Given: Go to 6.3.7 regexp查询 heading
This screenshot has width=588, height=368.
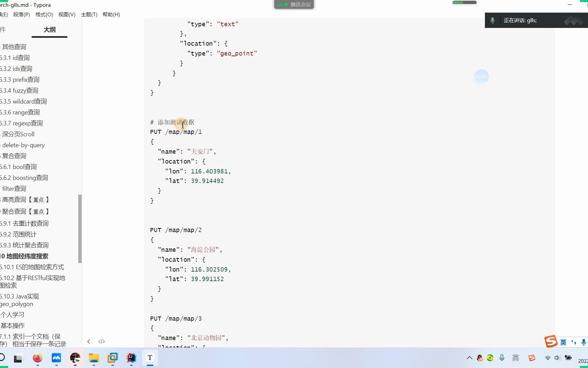Looking at the screenshot, I should 21,123.
